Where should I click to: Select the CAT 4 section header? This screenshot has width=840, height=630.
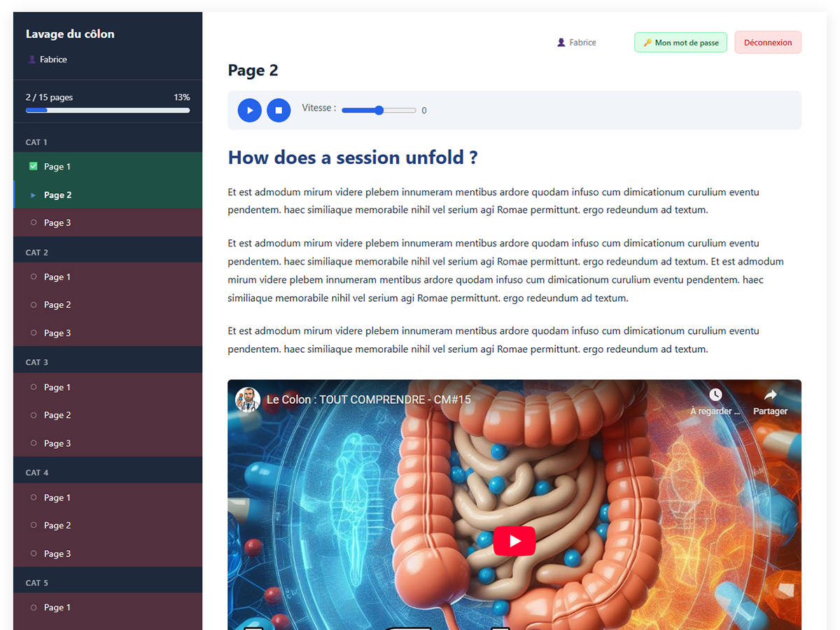pyautogui.click(x=37, y=472)
